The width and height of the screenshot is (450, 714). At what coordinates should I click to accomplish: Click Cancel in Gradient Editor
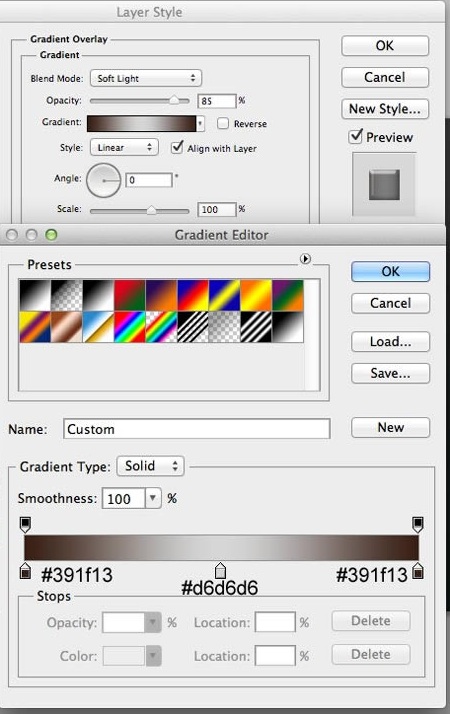click(390, 303)
